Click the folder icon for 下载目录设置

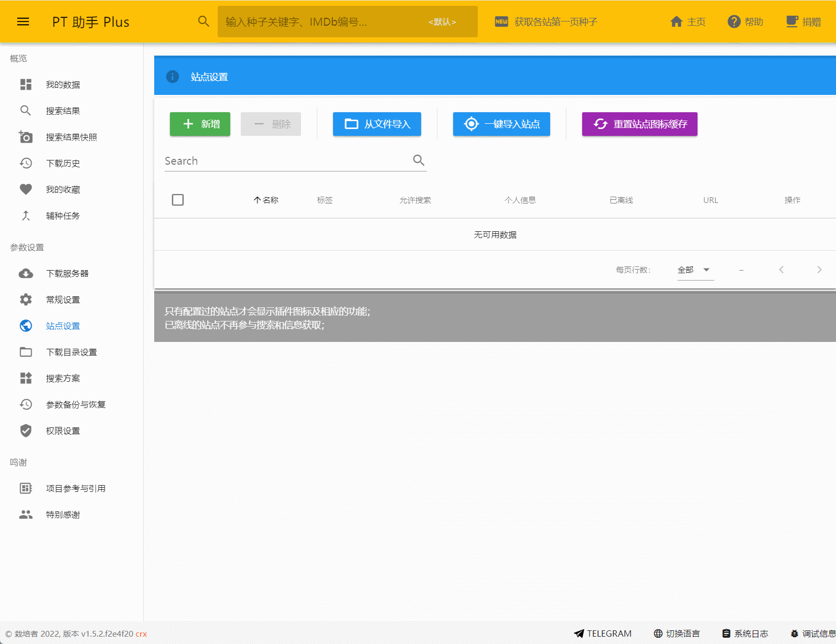click(26, 352)
